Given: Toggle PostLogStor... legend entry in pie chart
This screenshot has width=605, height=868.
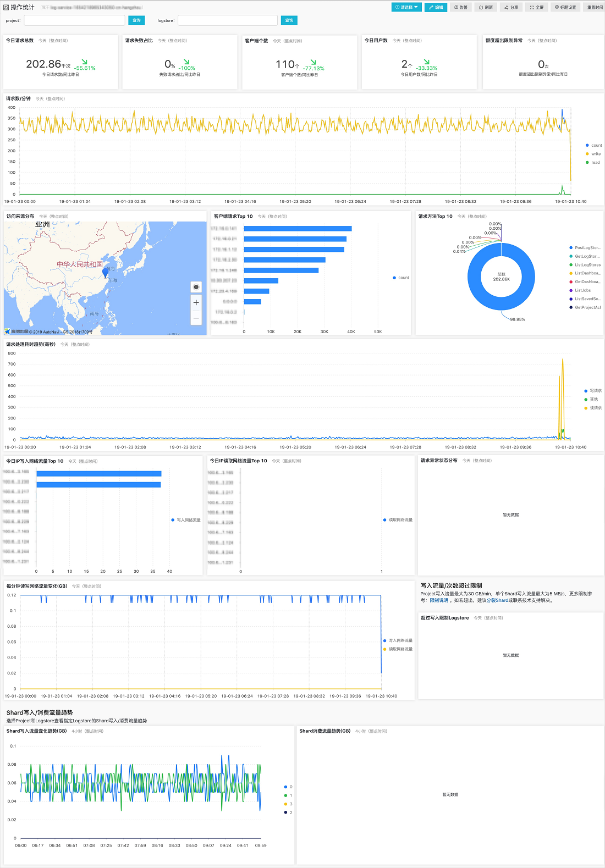Looking at the screenshot, I should click(585, 248).
